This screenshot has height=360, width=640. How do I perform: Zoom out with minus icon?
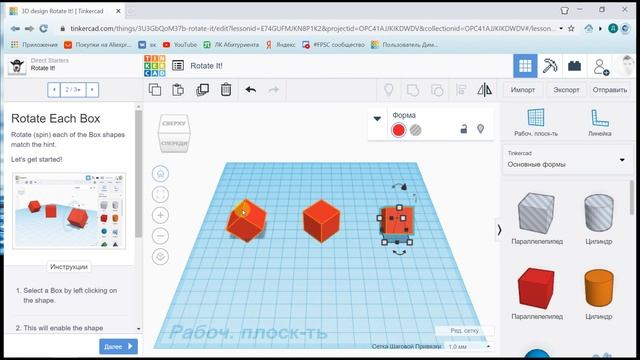coord(160,236)
